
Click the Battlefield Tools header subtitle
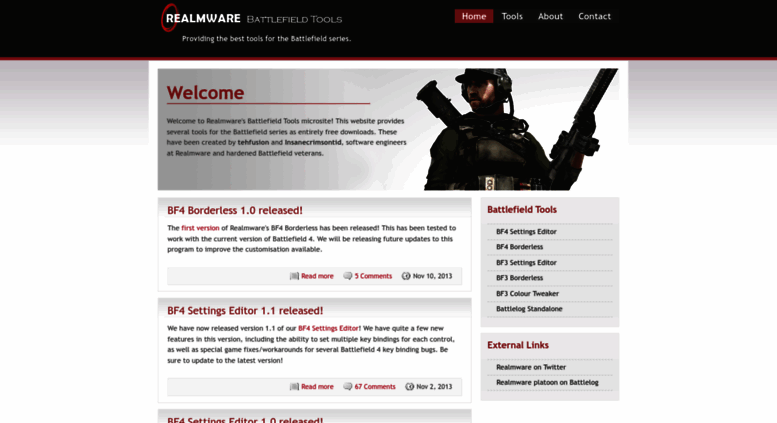coord(294,19)
